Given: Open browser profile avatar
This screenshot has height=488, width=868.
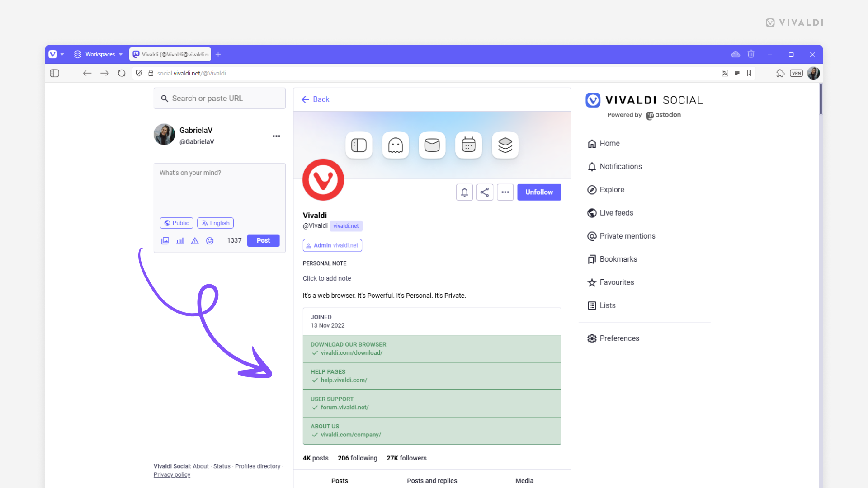Looking at the screenshot, I should pyautogui.click(x=813, y=73).
